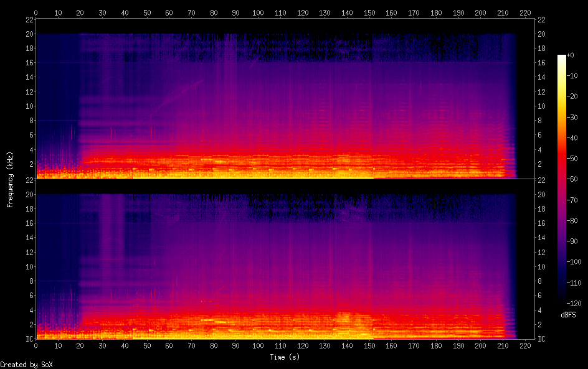588x369 pixels.
Task: Click the lower channel 'DC' label on left
Action: (x=28, y=339)
